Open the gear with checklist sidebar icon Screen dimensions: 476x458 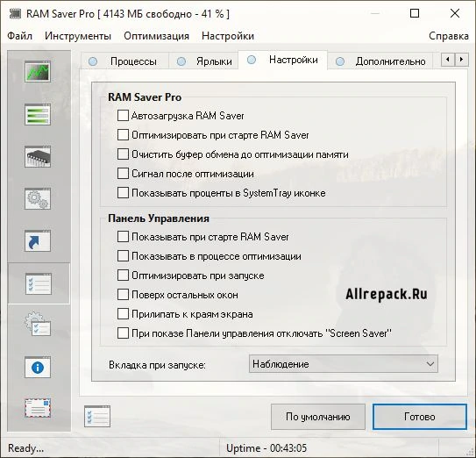coord(38,324)
